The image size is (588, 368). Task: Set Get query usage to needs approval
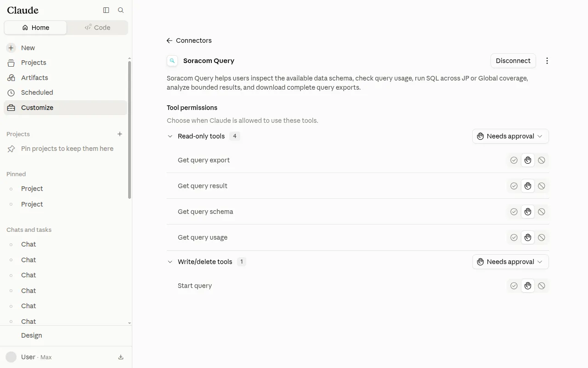coord(528,237)
